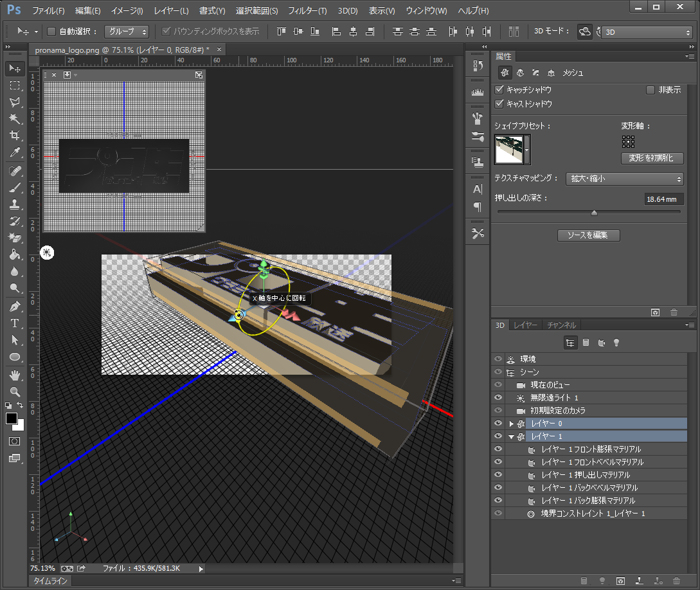Open the フィルター(T) menu

click(307, 11)
